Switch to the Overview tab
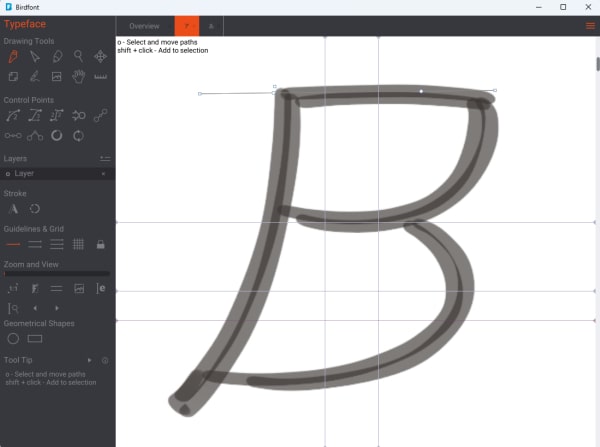Viewport: 600px width, 447px height. (x=145, y=25)
